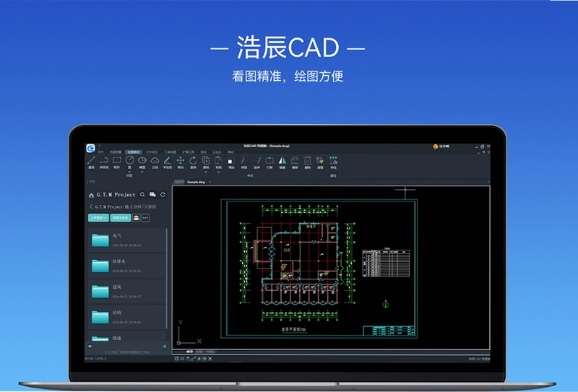This screenshot has width=578, height=392.
Task: Toggle the first status bar snap icon
Action: 176,359
